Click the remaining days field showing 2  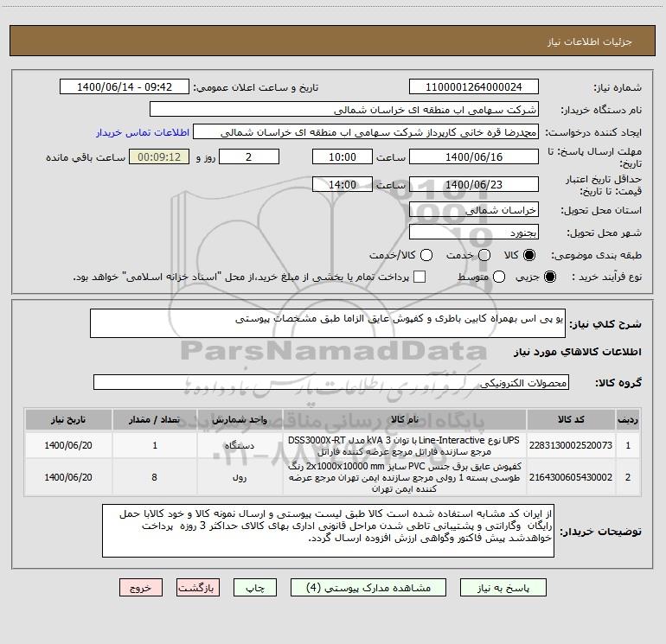249,156
